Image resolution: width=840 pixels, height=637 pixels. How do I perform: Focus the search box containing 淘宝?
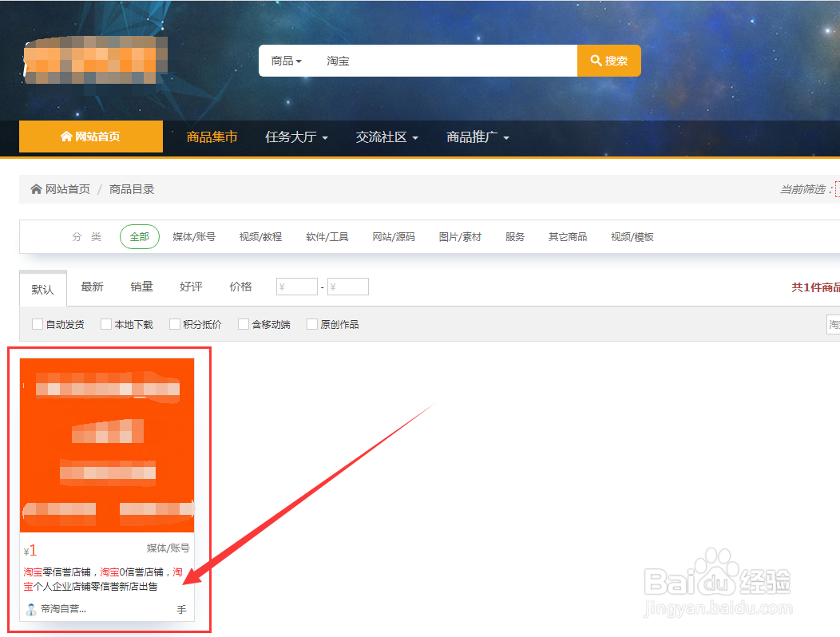pos(447,61)
